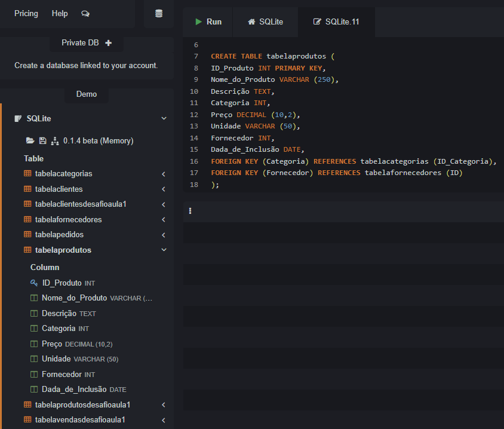Click the floppy disk save icon

coord(43,140)
